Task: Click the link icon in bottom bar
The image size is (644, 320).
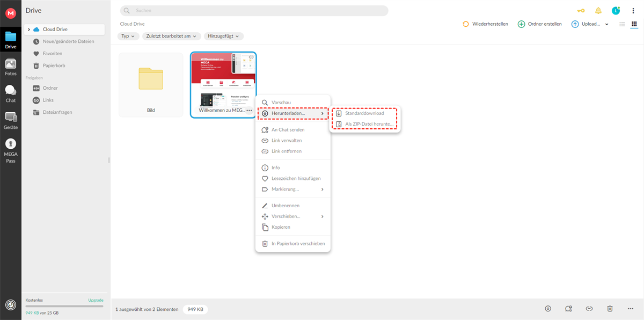Action: (589, 309)
